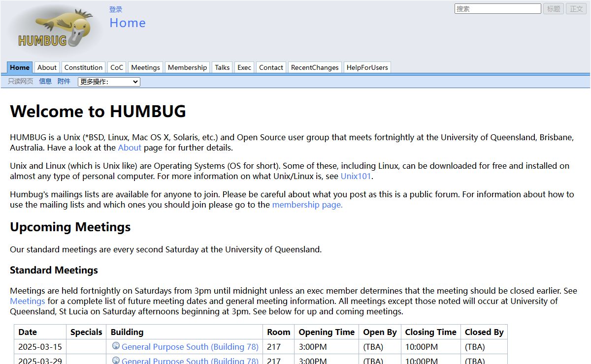
Task: Click the Closing Time column header
Action: [x=431, y=332]
